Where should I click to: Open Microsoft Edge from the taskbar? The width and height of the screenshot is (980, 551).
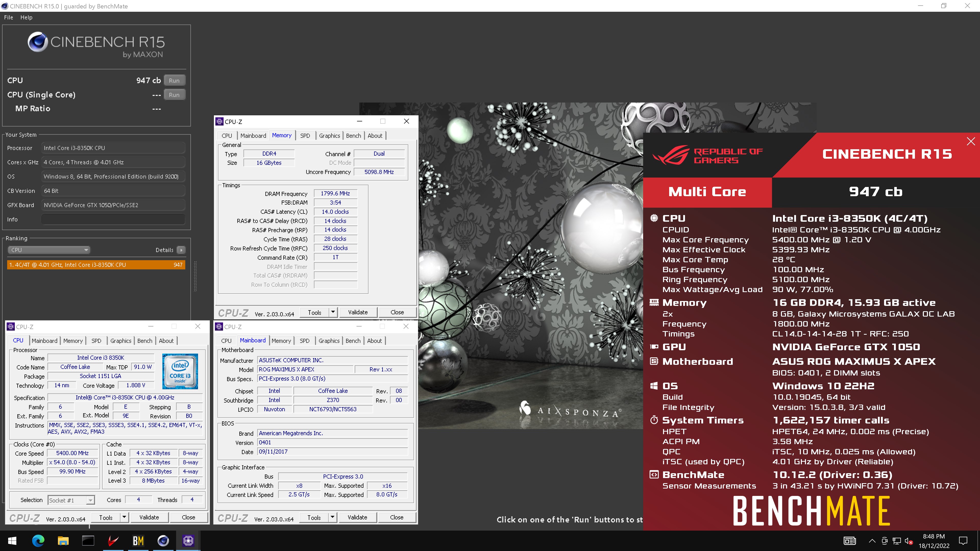point(38,540)
